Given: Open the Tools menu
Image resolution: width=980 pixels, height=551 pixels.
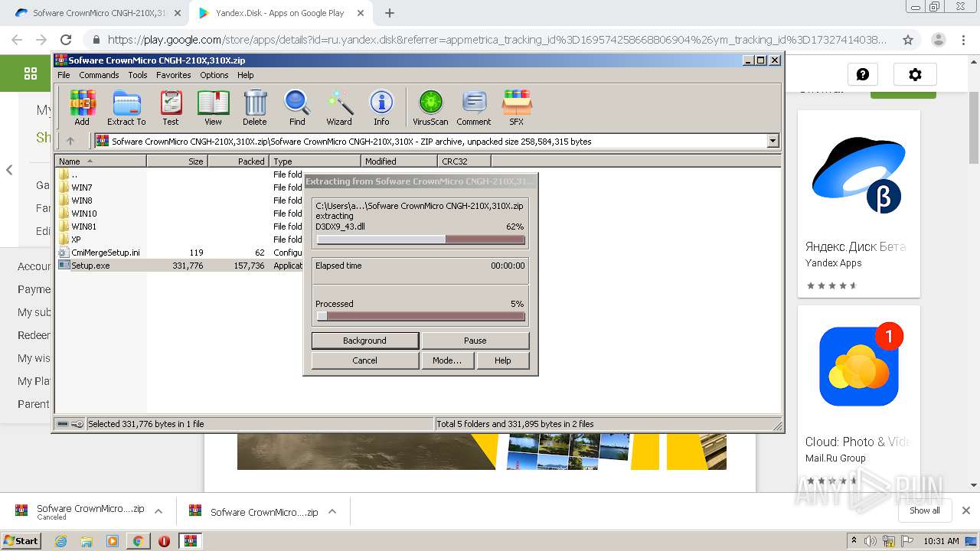Looking at the screenshot, I should pos(138,75).
